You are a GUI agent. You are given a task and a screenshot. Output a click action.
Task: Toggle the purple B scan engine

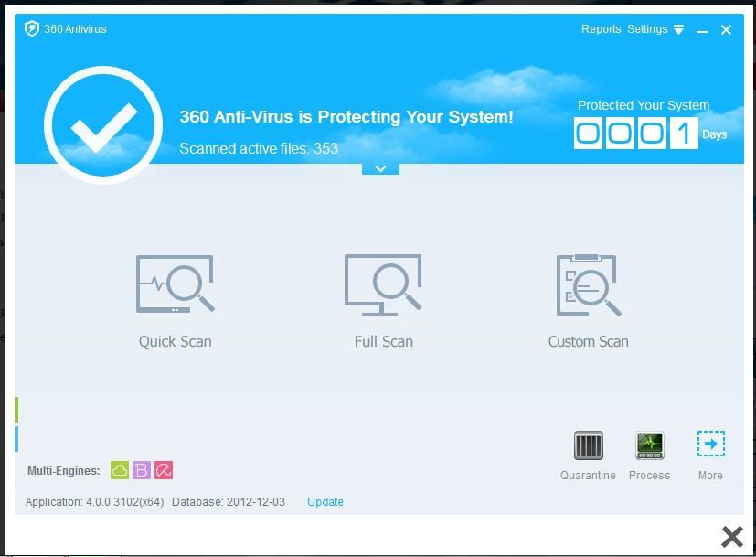tap(142, 470)
